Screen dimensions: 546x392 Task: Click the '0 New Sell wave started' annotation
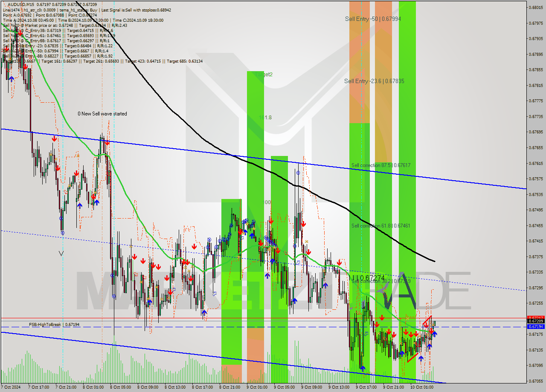[102, 114]
